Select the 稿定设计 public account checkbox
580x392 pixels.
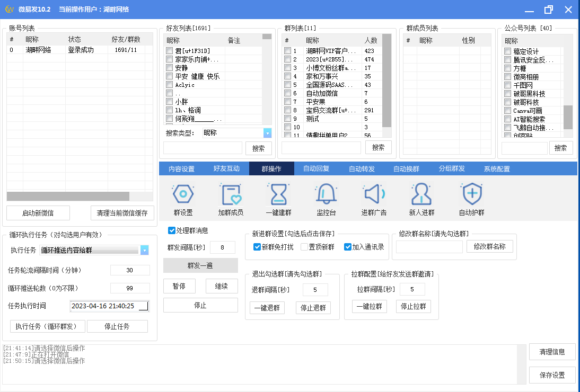pos(508,51)
